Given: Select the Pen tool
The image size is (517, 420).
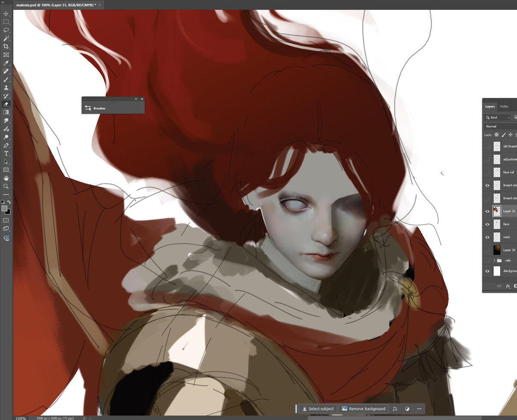Looking at the screenshot, I should point(6,145).
